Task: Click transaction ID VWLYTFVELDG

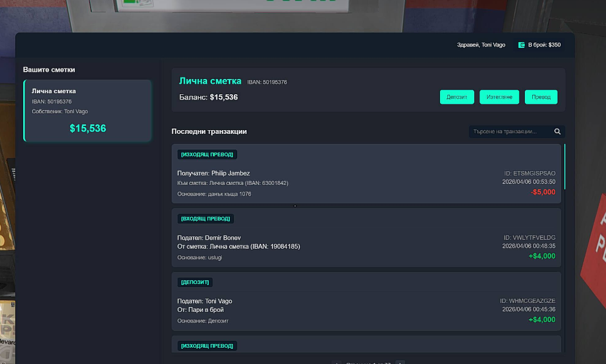Action: pyautogui.click(x=529, y=238)
